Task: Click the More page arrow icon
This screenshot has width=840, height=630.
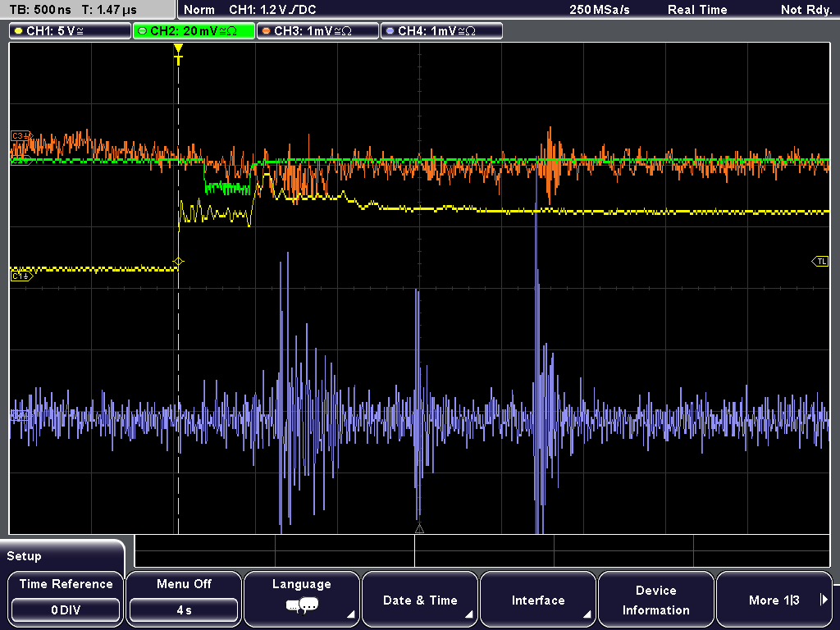Action: click(x=824, y=600)
